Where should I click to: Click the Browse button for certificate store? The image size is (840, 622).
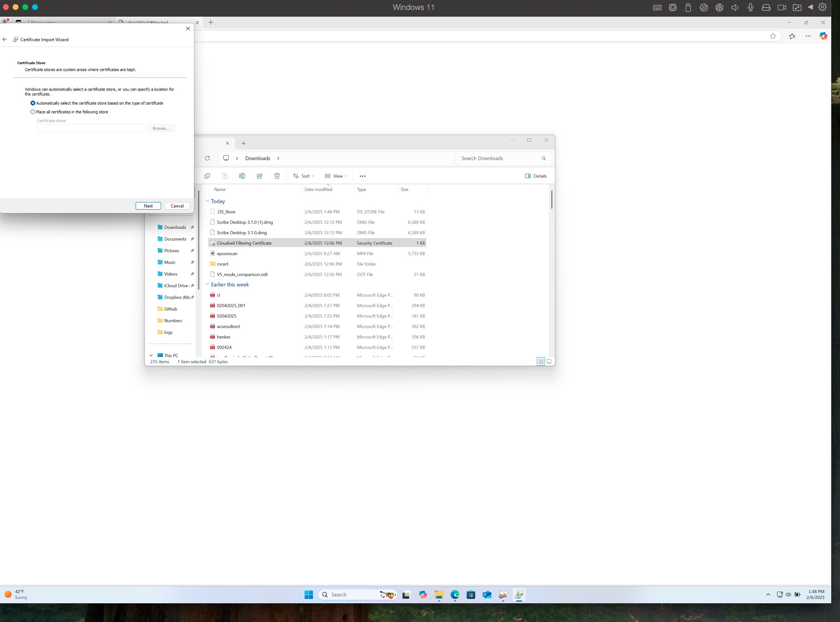161,128
